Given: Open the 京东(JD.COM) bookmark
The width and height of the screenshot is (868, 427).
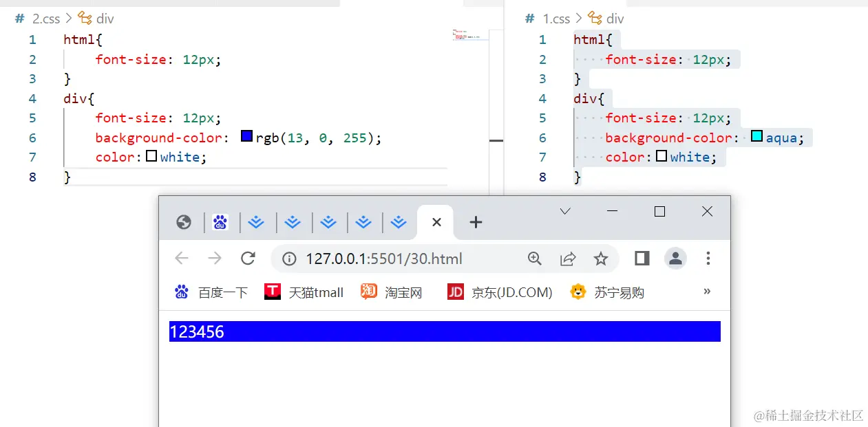Looking at the screenshot, I should (500, 292).
